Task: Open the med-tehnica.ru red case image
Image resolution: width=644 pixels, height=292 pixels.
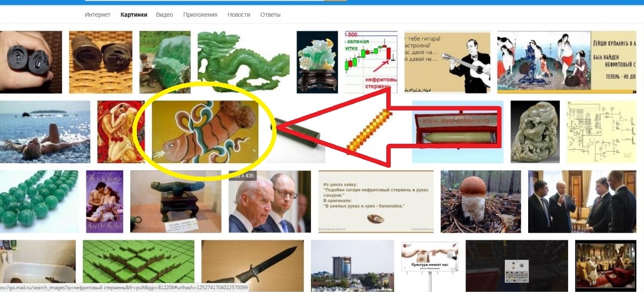Action: [458, 132]
